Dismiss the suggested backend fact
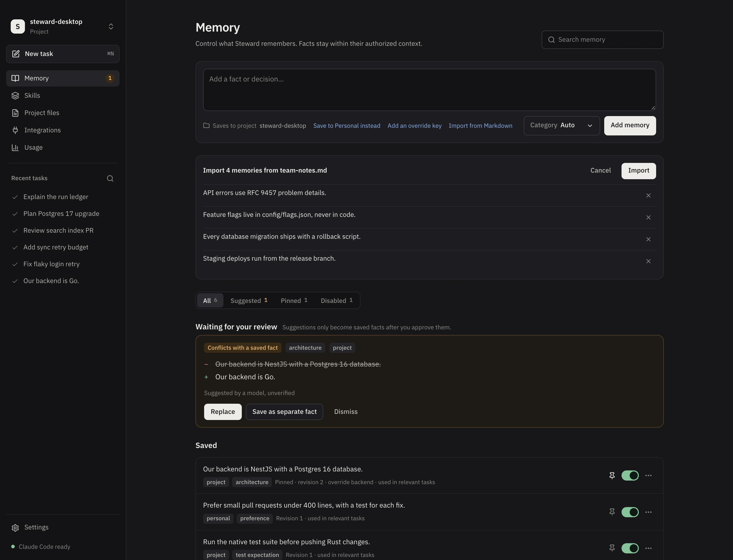Viewport: 733px width, 560px height. [346, 412]
